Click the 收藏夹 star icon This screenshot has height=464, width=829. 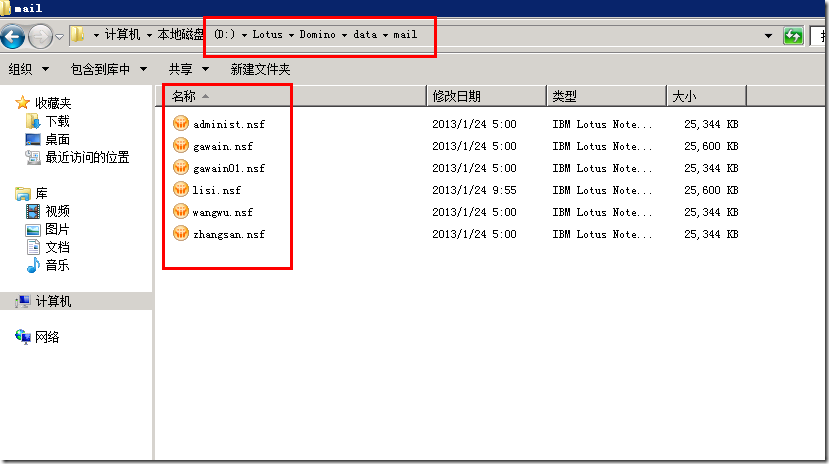click(x=22, y=103)
